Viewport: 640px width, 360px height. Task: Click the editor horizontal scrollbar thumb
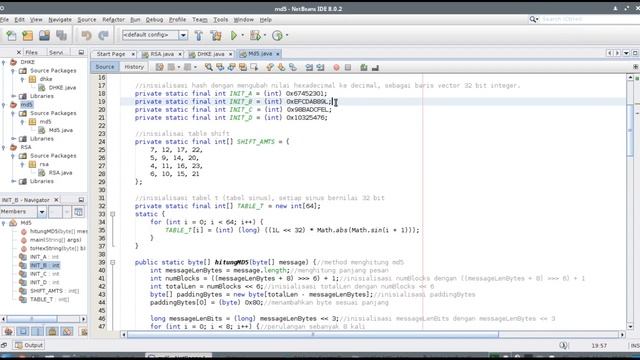coord(313,335)
